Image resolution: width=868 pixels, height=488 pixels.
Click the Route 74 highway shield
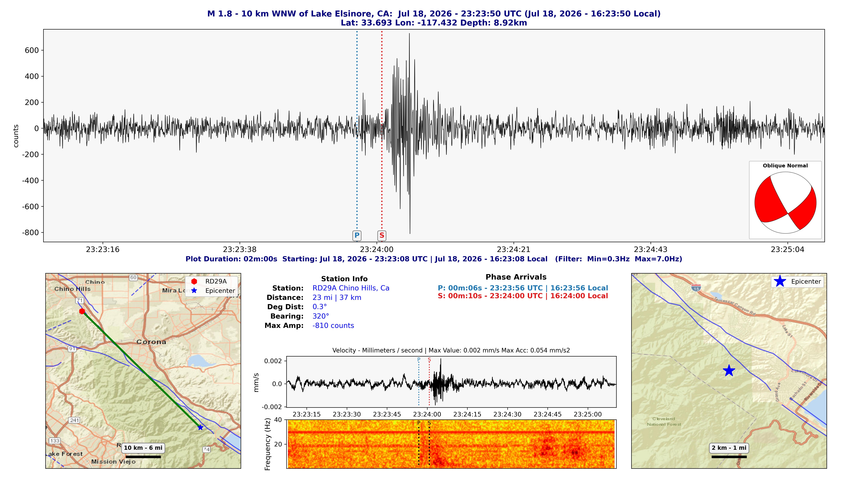[x=207, y=449]
